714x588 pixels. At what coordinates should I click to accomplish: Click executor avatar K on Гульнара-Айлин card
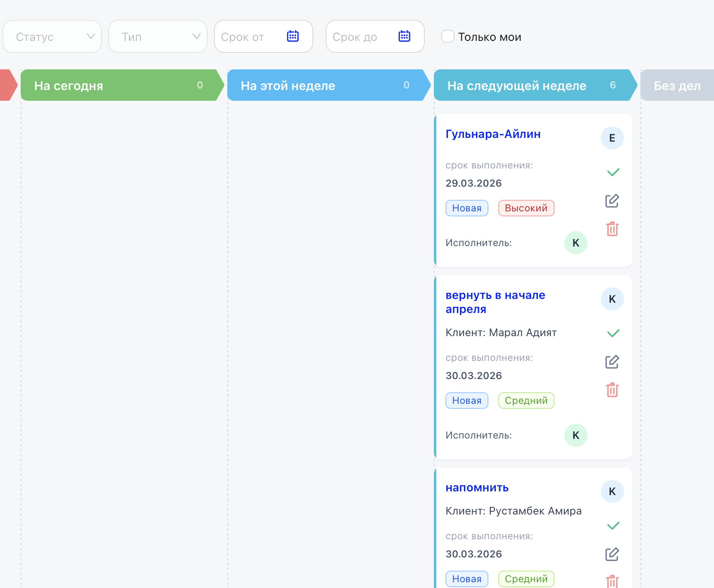[x=576, y=243]
